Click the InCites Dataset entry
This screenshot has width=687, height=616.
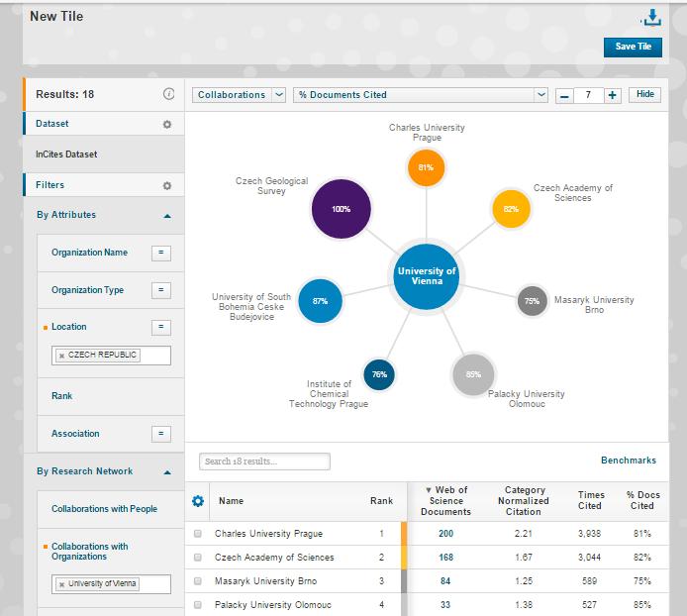coord(66,154)
